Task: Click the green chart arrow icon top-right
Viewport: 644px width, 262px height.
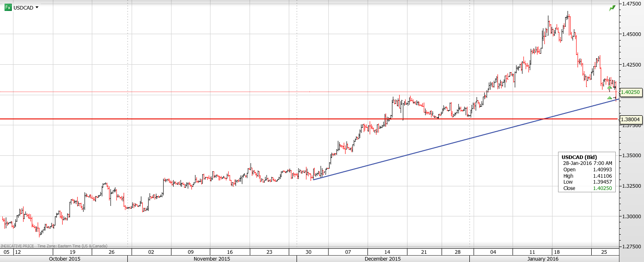Action: 612,8
